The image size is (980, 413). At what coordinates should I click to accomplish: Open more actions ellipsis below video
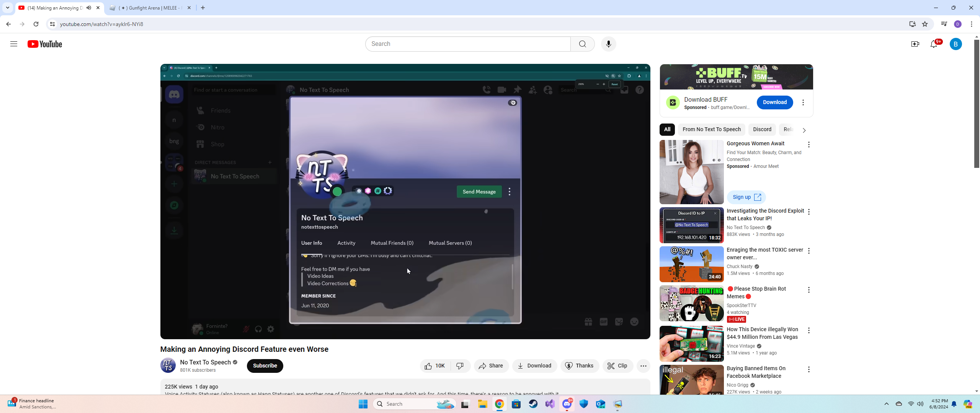pyautogui.click(x=644, y=366)
